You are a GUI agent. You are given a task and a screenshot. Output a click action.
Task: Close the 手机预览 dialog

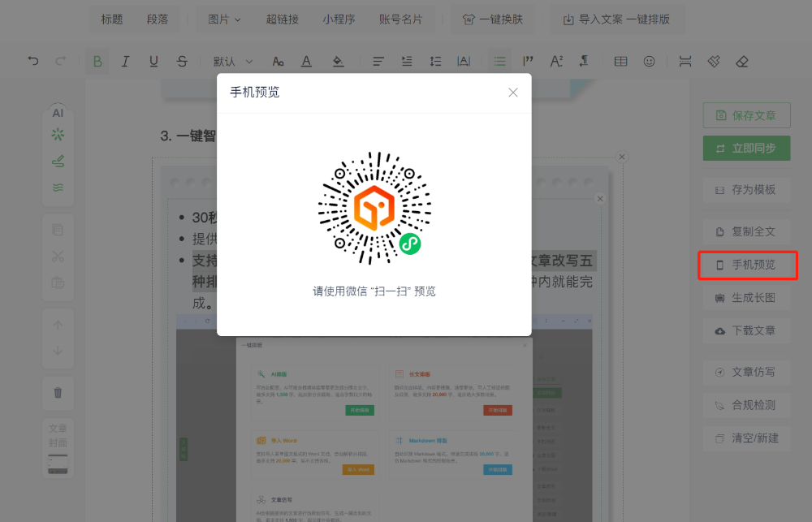tap(513, 93)
